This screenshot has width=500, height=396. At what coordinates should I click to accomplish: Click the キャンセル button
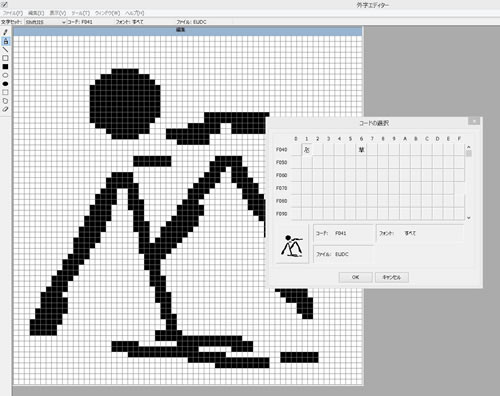[392, 277]
